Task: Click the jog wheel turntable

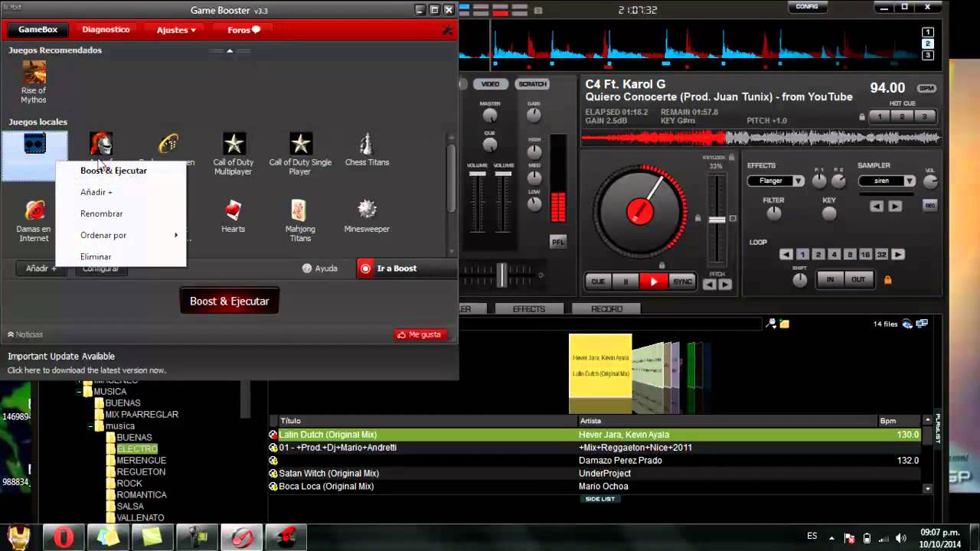Action: 640,211
